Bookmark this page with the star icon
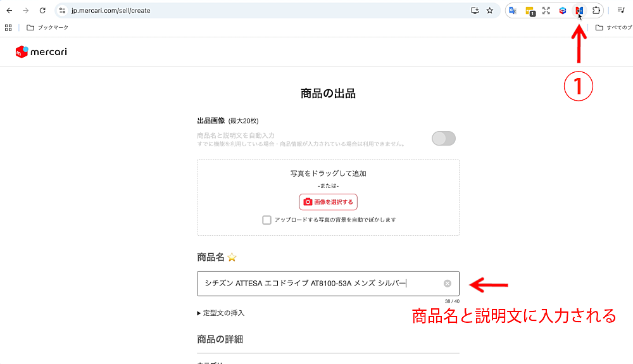 490,11
